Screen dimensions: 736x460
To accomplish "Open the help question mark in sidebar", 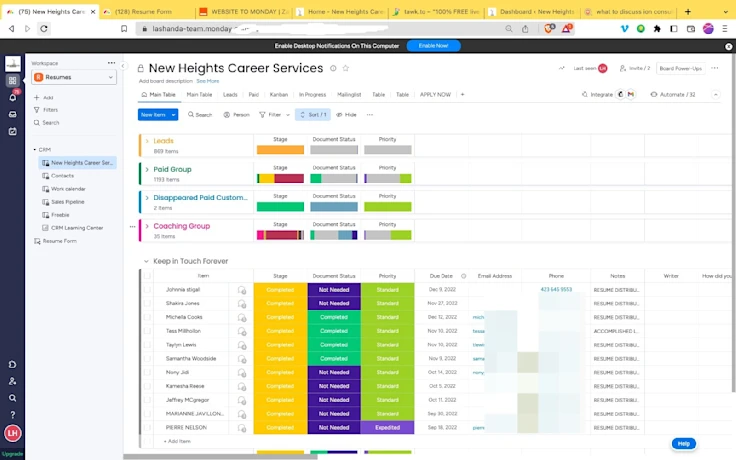I will tap(13, 415).
